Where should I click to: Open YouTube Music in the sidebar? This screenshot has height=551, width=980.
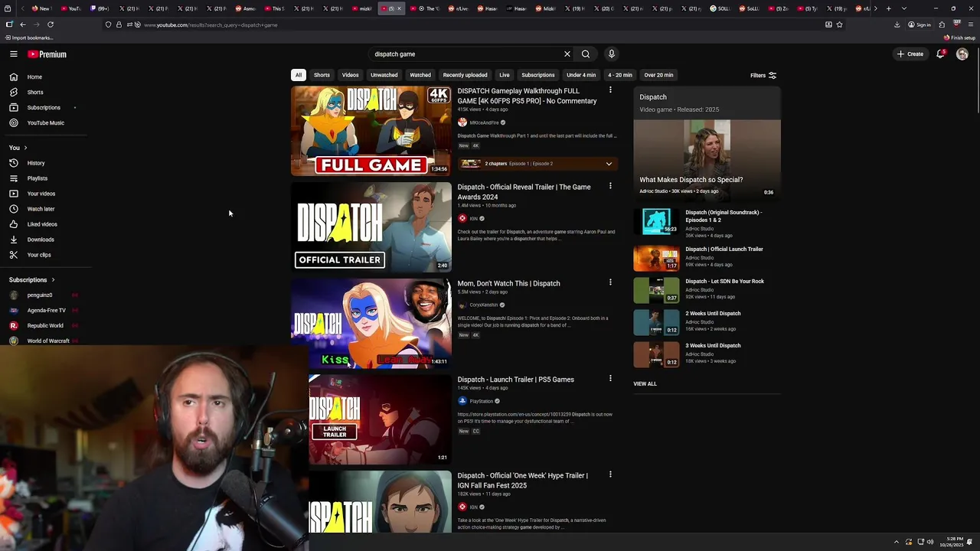coord(45,123)
